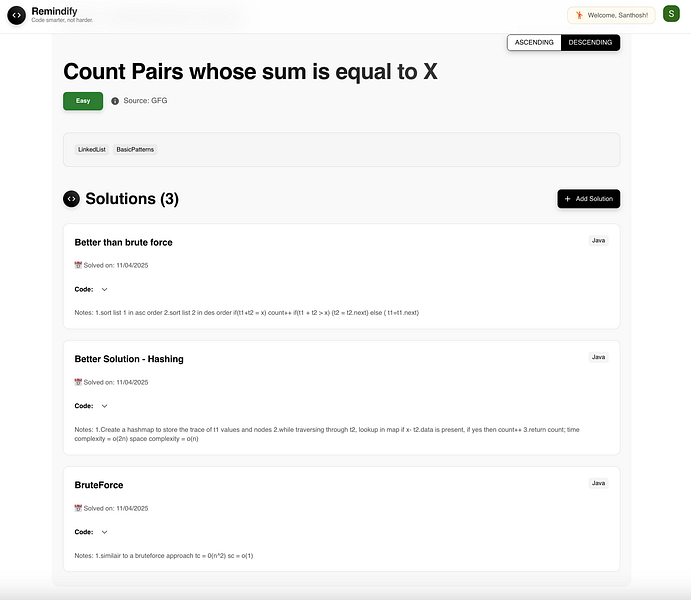Click the calendar icon in Better Solution - Hashing card
This screenshot has height=600, width=691.
pos(78,382)
